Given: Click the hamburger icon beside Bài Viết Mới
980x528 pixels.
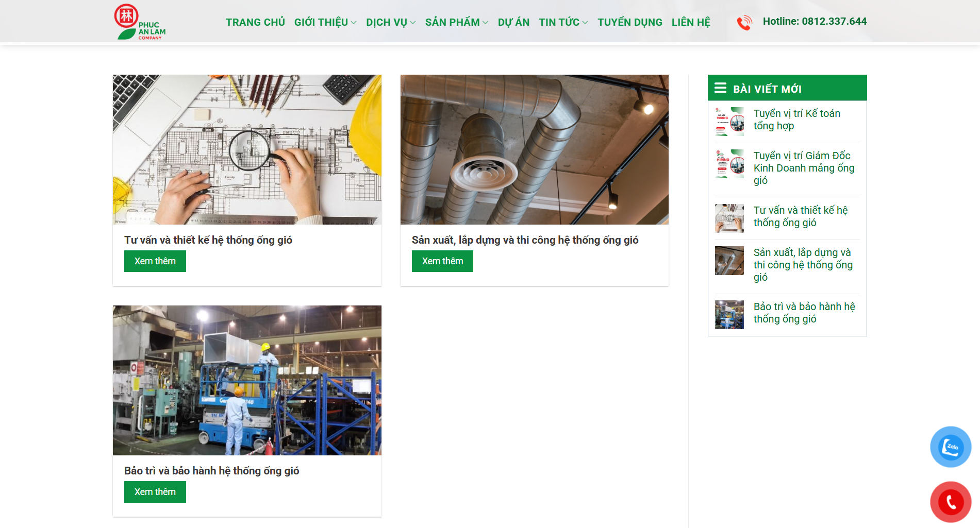Looking at the screenshot, I should [x=720, y=88].
